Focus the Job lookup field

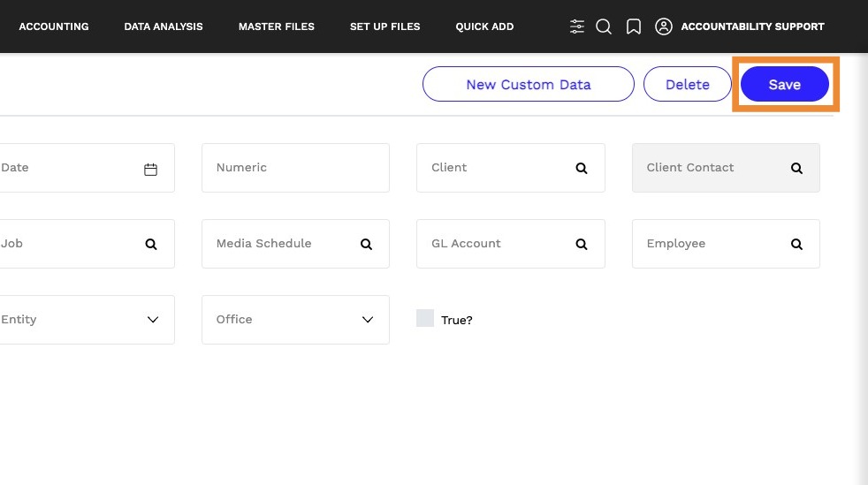(87, 244)
